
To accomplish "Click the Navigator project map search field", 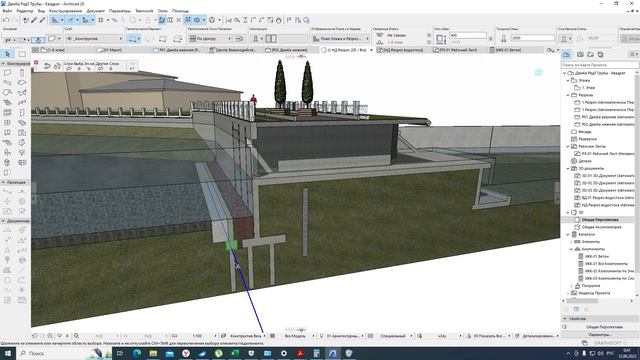I will [x=600, y=65].
